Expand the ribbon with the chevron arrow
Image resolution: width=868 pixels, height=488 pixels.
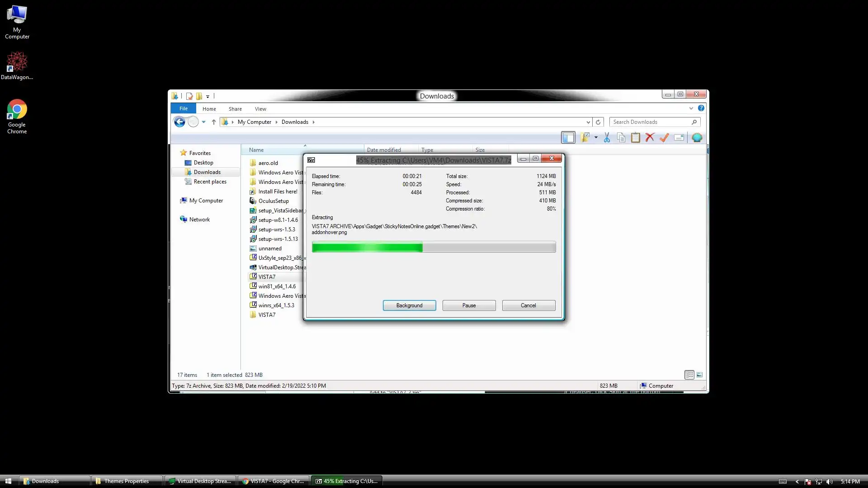(691, 108)
